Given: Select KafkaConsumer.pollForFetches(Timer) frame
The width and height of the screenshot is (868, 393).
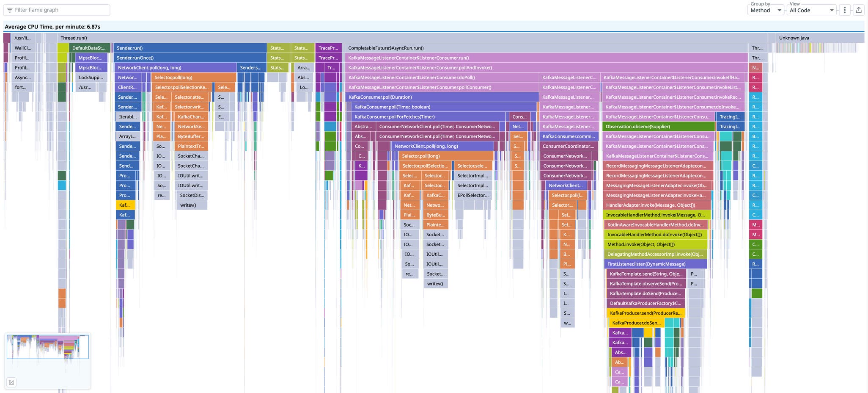Looking at the screenshot, I should [429, 116].
